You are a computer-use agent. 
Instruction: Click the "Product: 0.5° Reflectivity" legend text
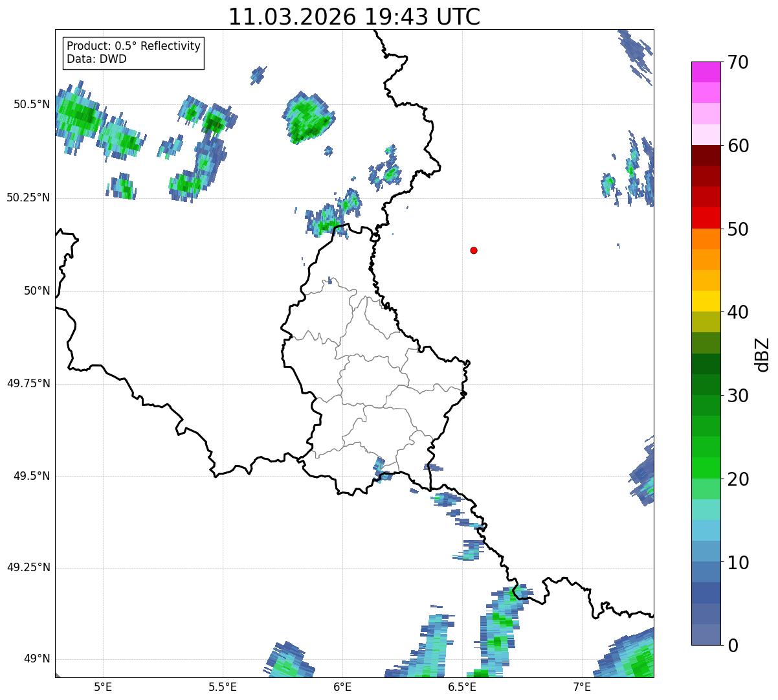click(133, 47)
